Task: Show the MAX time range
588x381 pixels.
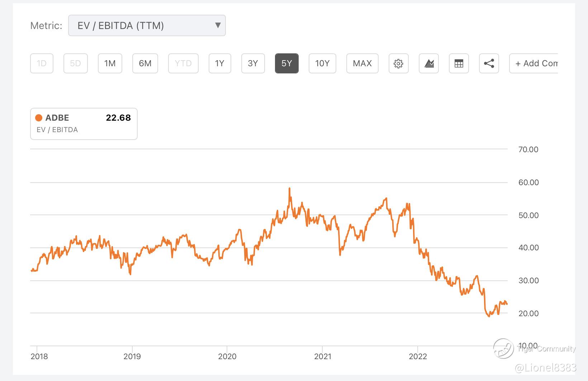Action: (x=362, y=63)
